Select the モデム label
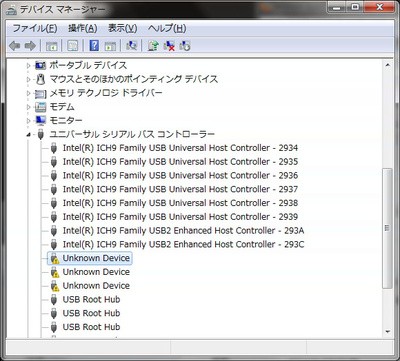 tap(62, 107)
